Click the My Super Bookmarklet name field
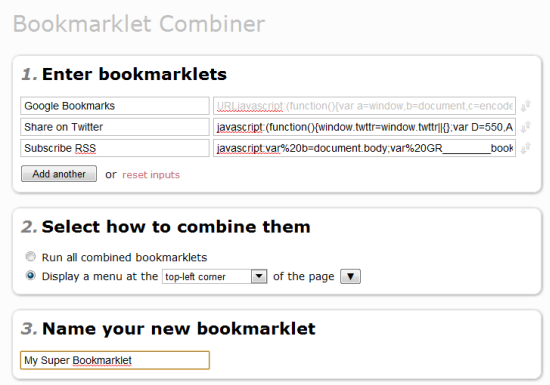The height and width of the screenshot is (385, 550). 115,360
